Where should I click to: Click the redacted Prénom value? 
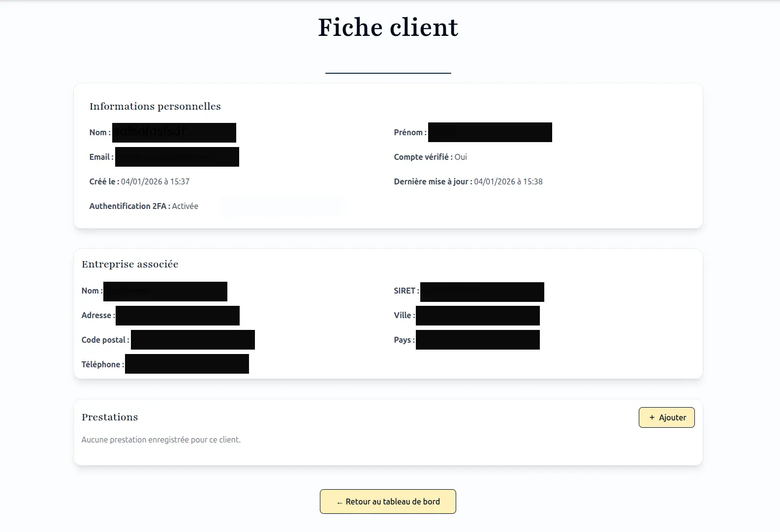coord(490,132)
